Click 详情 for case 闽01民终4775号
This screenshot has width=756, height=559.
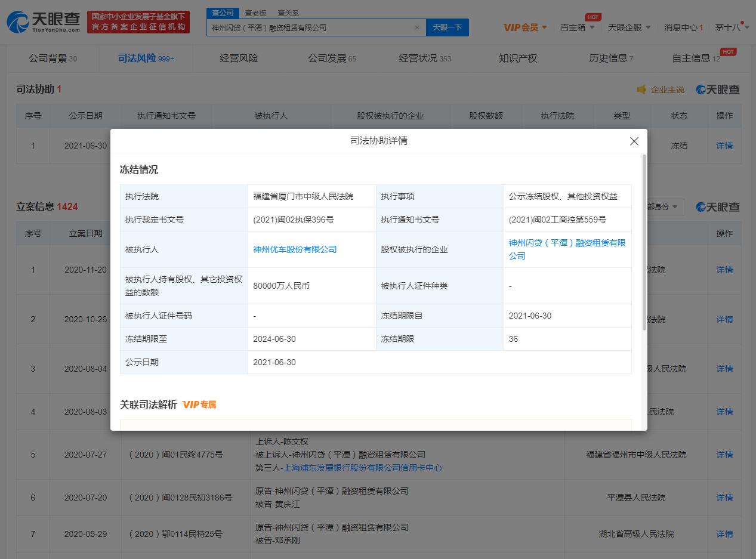pos(724,455)
